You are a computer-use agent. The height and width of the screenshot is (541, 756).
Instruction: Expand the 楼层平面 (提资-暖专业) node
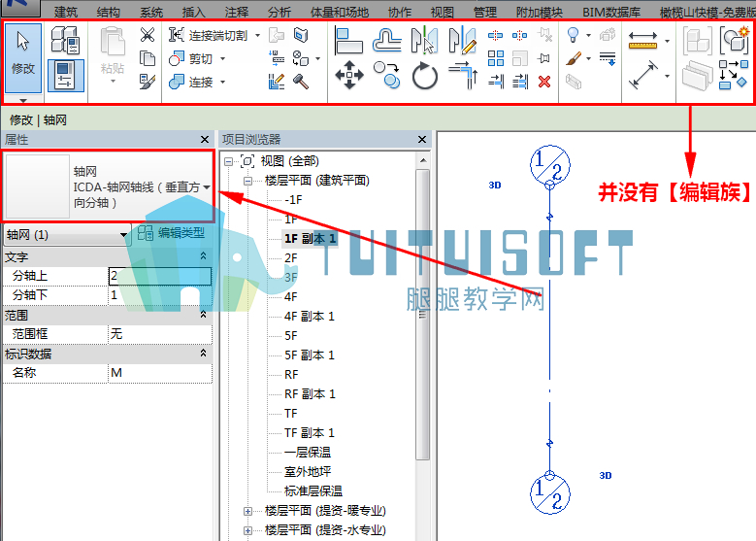tap(247, 511)
